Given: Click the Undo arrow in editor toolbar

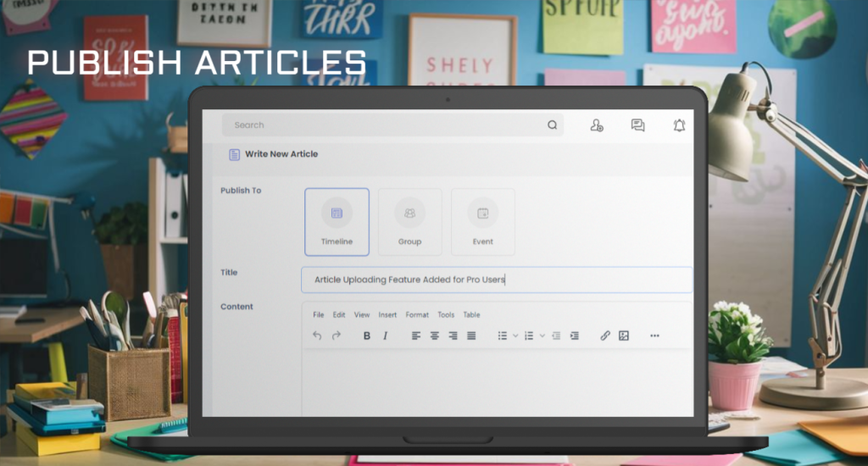Looking at the screenshot, I should tap(317, 336).
